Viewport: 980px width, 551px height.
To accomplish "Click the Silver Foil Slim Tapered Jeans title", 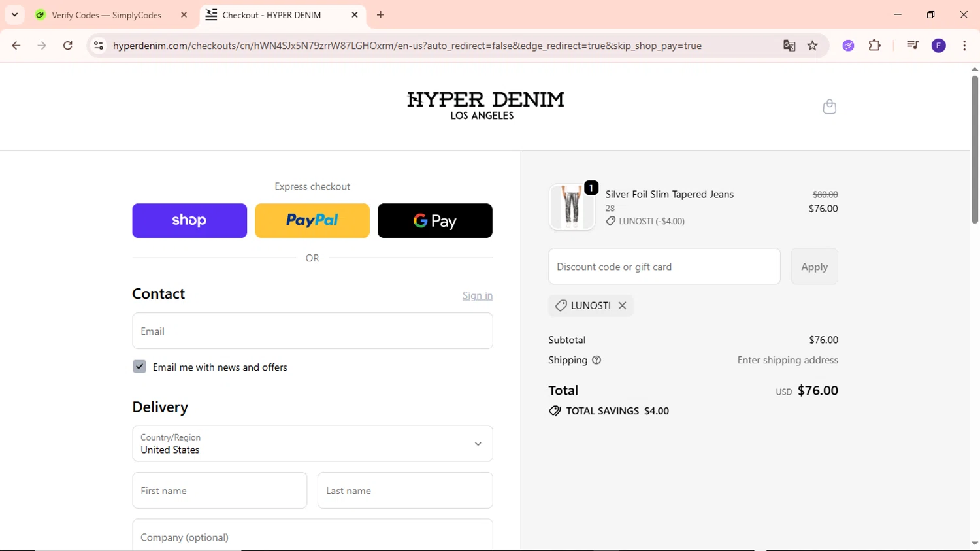I will click(669, 194).
